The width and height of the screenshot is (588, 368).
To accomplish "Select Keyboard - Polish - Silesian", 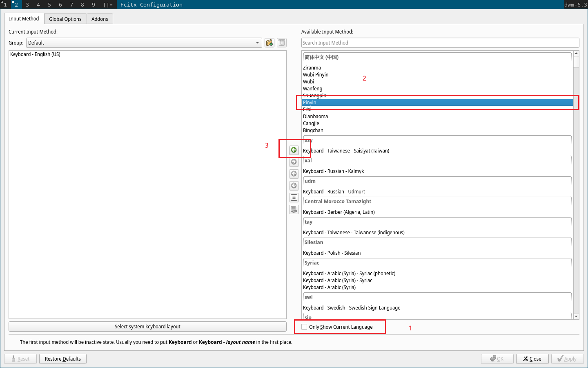I will click(x=437, y=253).
